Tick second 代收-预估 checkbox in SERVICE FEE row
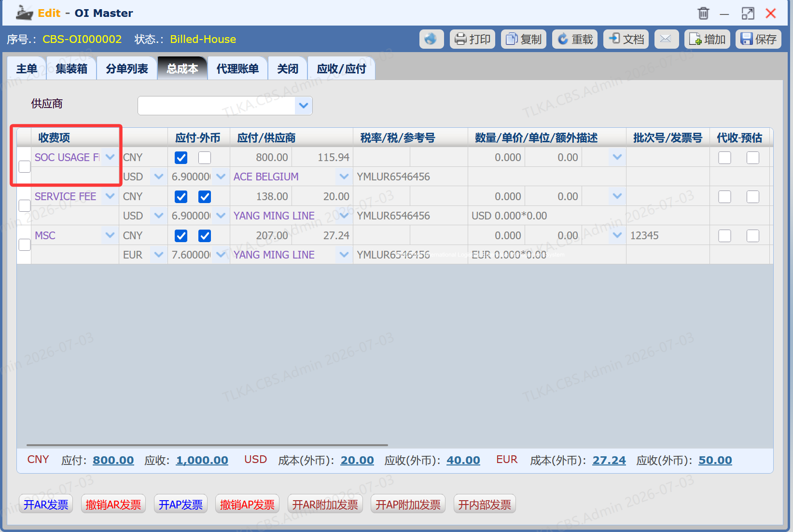Viewport: 793px width, 532px height. point(753,197)
